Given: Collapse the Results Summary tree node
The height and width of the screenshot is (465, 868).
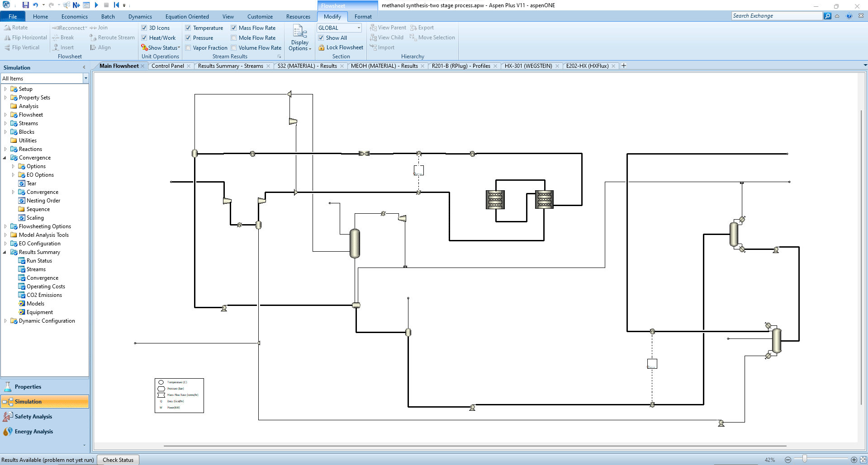Looking at the screenshot, I should 5,252.
